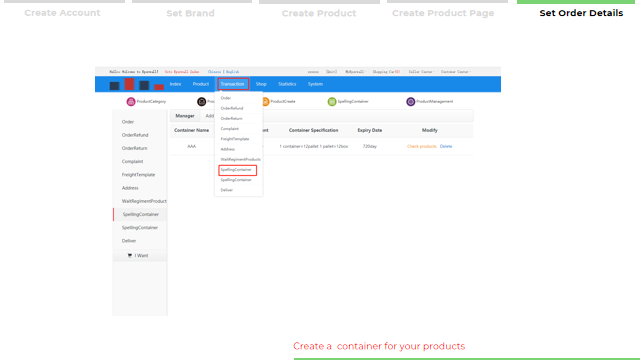Choose WaitRegimentProducts in the Transaction dropdown
Image resolution: width=640 pixels, height=360 pixels.
(x=240, y=159)
